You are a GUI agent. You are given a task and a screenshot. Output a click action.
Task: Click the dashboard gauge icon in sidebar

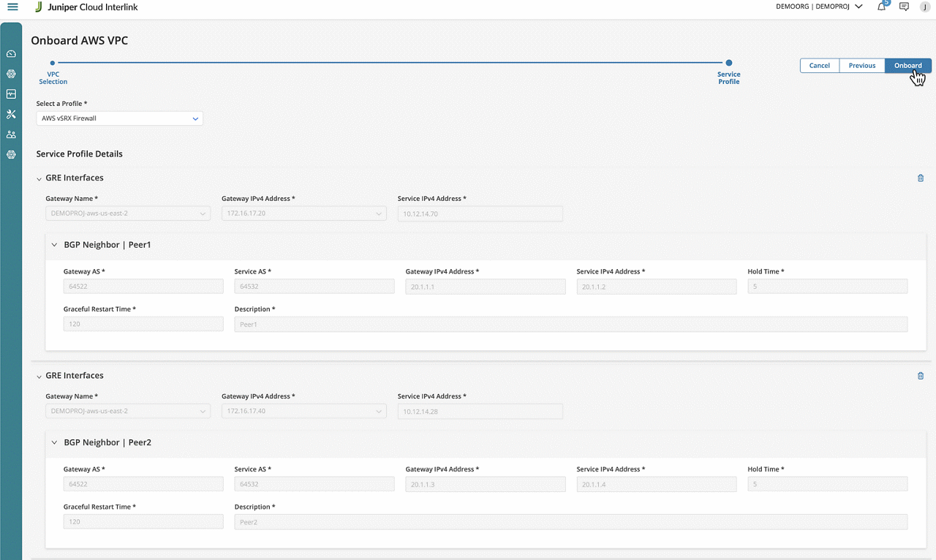pyautogui.click(x=11, y=54)
